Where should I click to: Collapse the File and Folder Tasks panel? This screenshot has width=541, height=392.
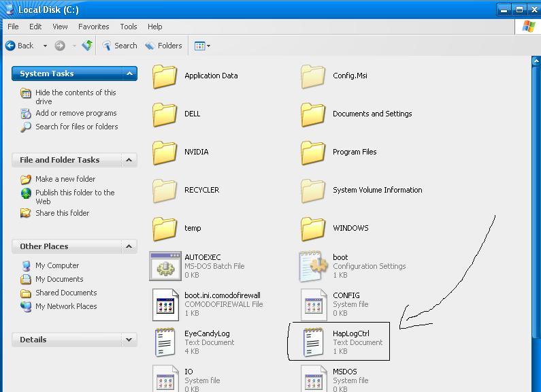point(129,160)
